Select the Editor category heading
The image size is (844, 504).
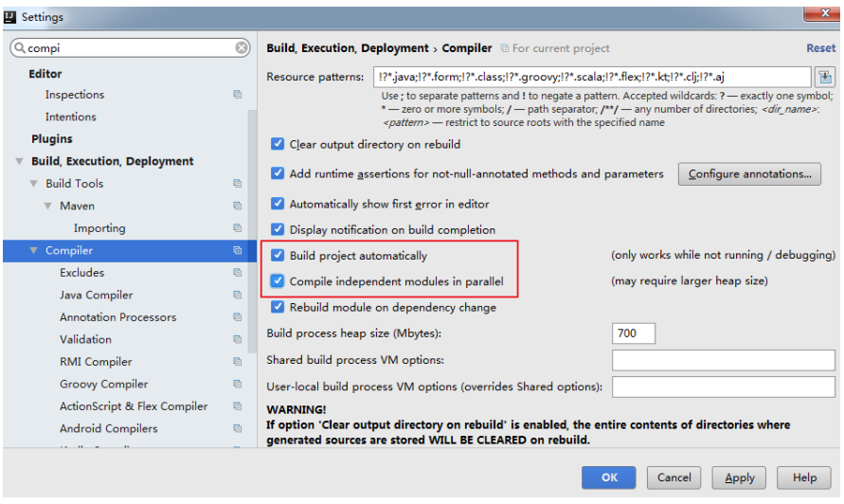pos(45,74)
